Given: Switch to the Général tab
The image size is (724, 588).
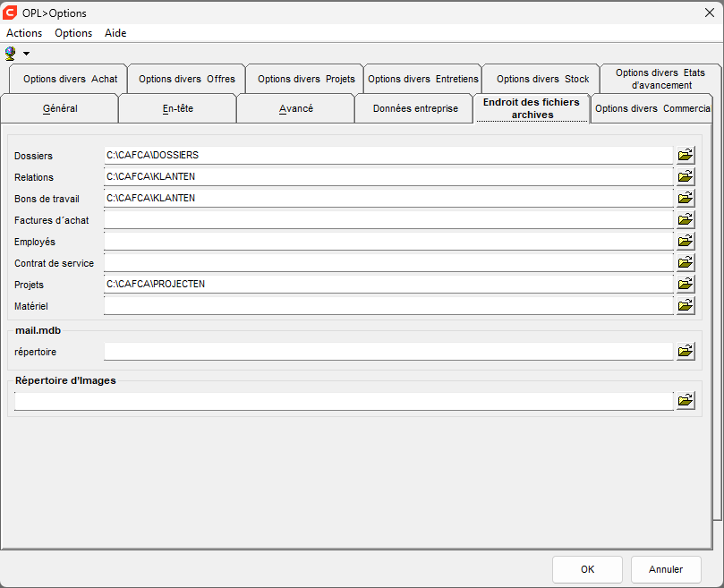Looking at the screenshot, I should click(x=60, y=108).
